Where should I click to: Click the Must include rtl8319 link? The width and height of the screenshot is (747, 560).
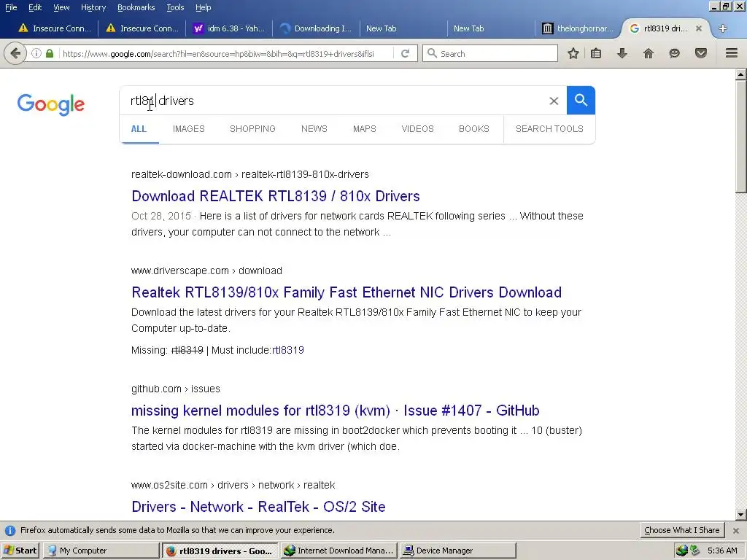(x=287, y=351)
